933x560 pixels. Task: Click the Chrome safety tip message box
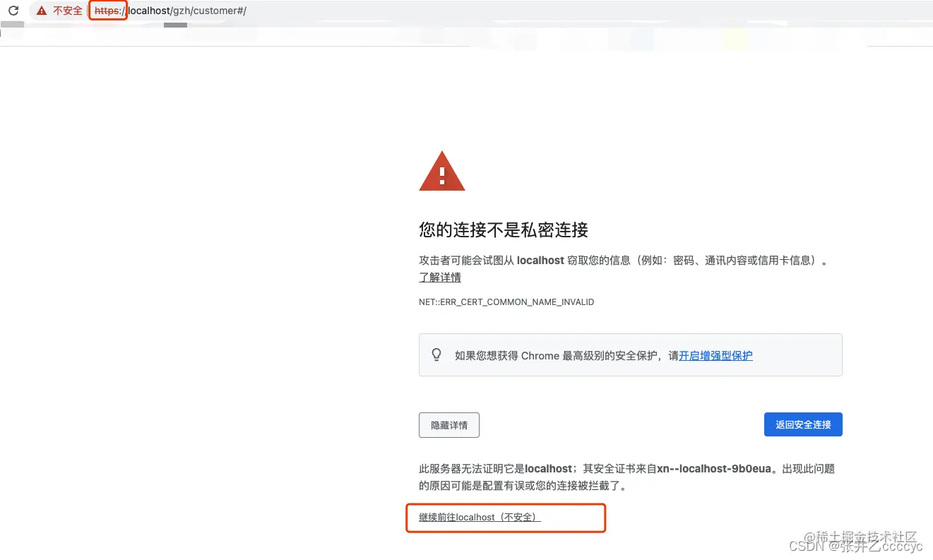[x=630, y=355]
